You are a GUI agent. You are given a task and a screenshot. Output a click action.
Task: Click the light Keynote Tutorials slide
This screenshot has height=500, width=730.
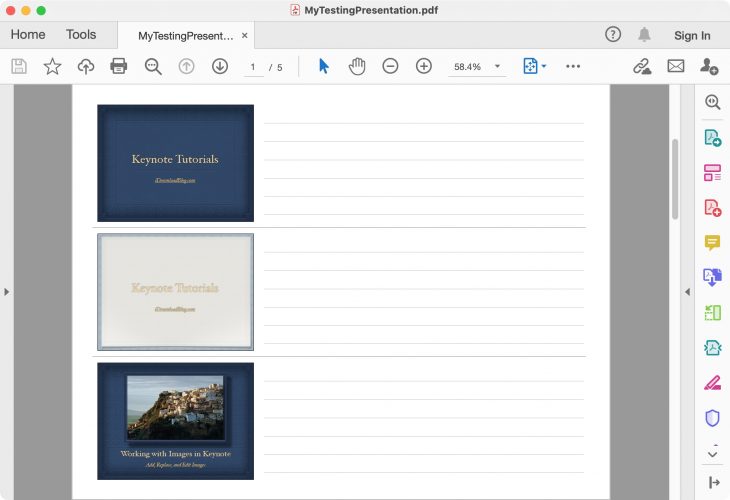point(176,292)
